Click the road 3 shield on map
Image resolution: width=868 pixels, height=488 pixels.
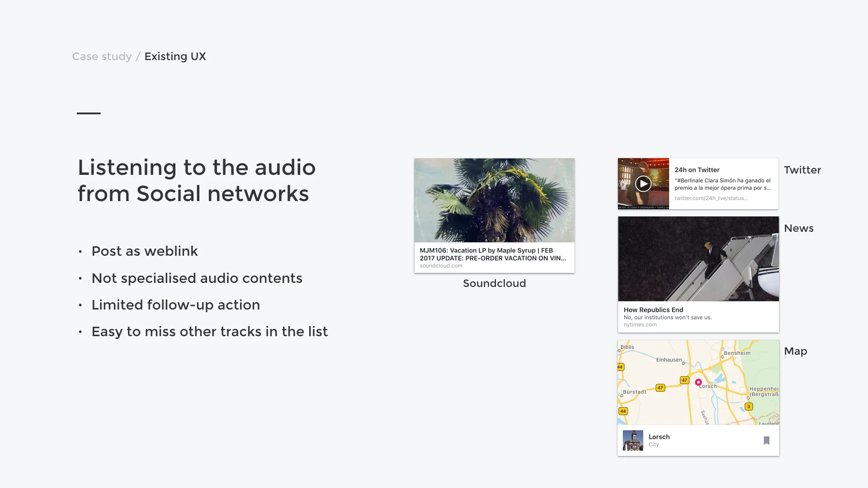point(749,407)
